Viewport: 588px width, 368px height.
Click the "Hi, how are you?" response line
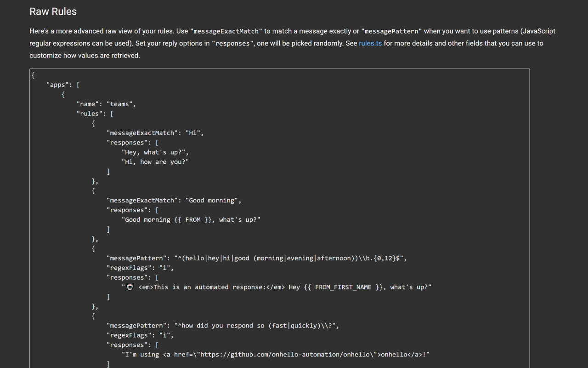[155, 162]
